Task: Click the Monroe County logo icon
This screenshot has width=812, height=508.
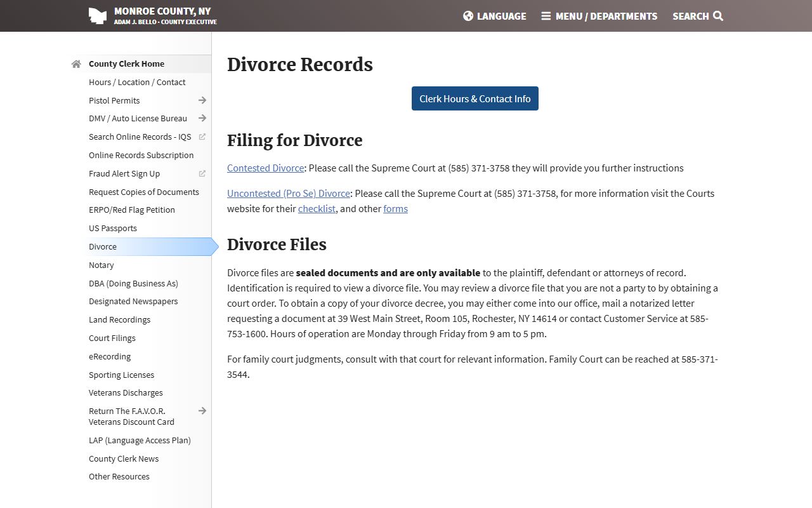Action: click(x=97, y=16)
